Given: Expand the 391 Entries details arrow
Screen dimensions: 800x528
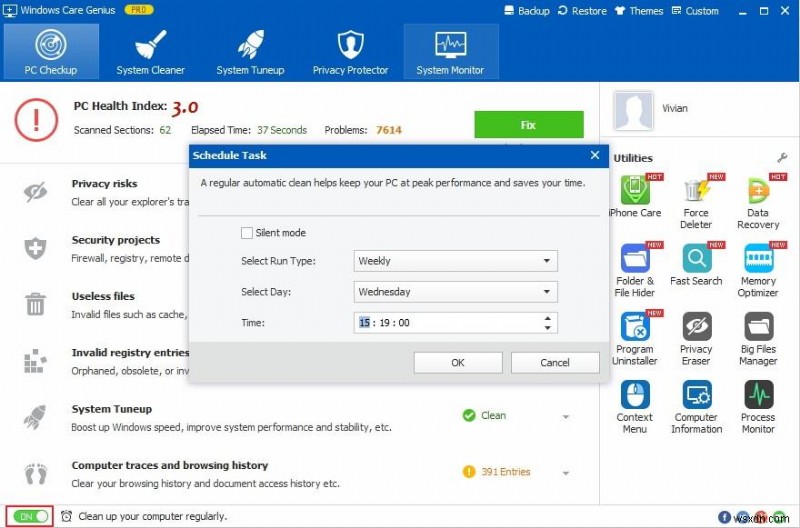Looking at the screenshot, I should (566, 473).
